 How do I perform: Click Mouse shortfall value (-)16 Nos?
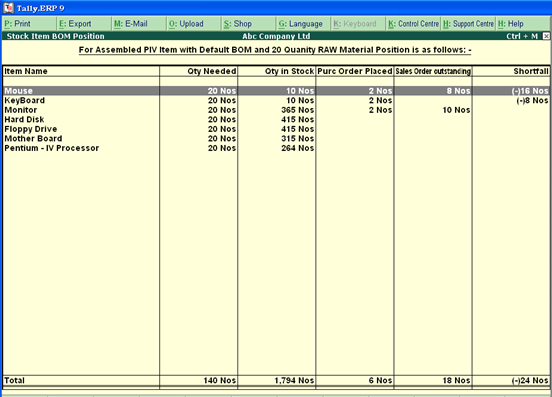click(530, 91)
